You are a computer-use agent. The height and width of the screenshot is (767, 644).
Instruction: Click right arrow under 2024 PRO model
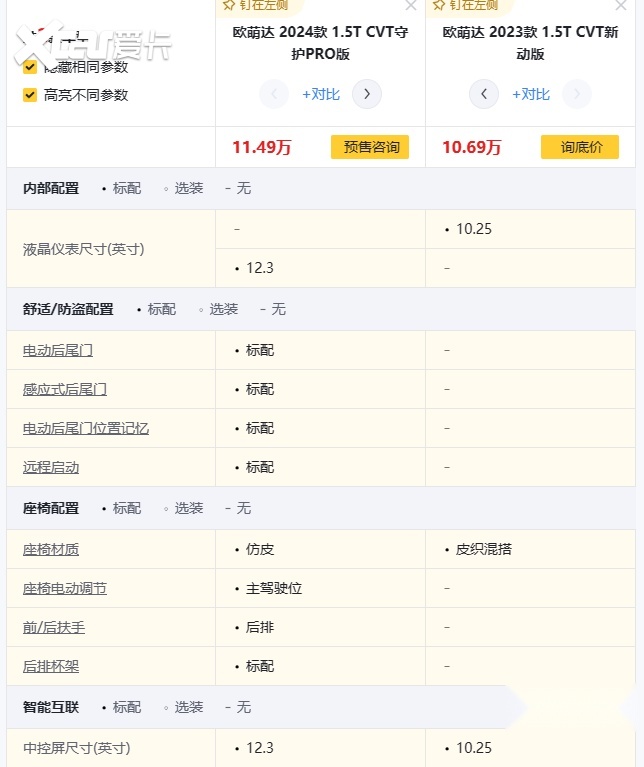coord(367,94)
